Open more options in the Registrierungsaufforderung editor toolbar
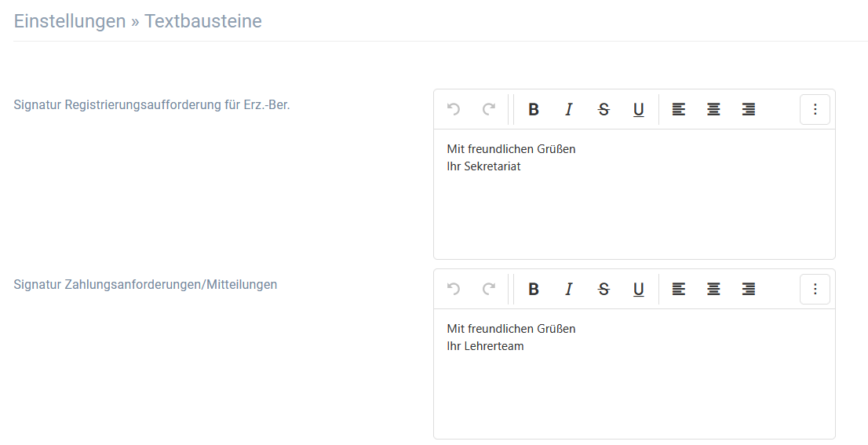The width and height of the screenshot is (868, 445). [815, 110]
